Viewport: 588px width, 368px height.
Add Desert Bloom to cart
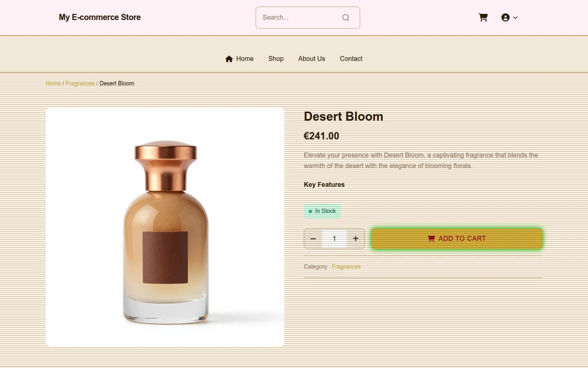click(x=457, y=239)
